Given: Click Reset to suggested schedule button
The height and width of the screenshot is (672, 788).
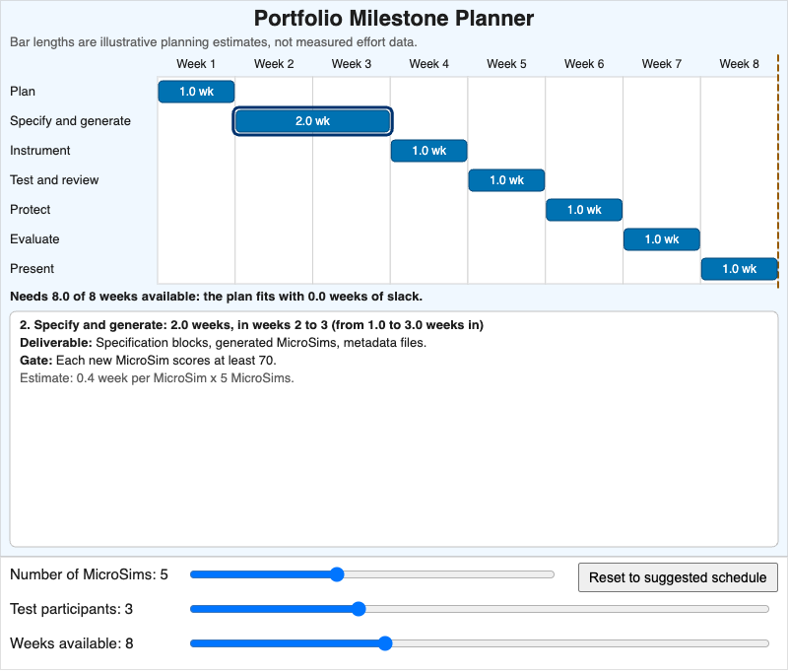Looking at the screenshot, I should [x=678, y=577].
